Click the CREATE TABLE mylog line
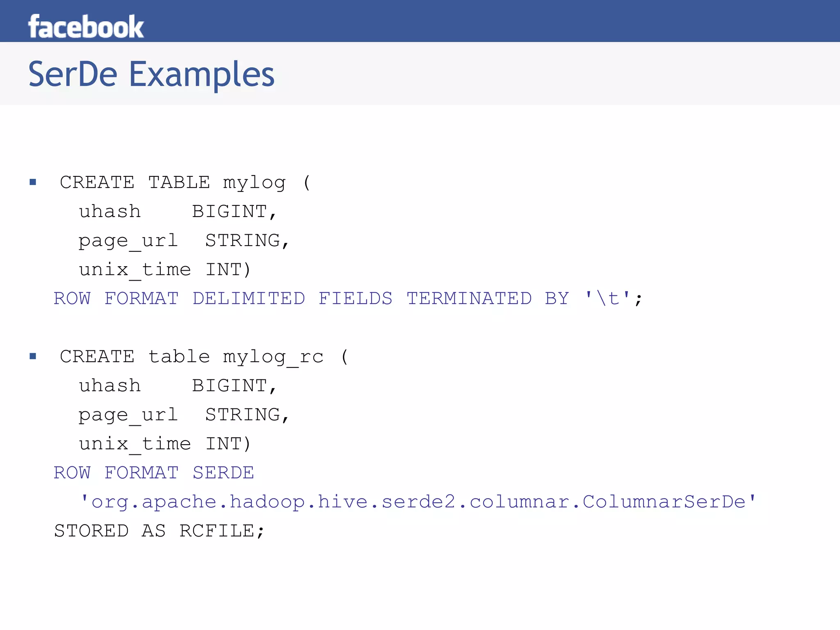 click(x=185, y=182)
